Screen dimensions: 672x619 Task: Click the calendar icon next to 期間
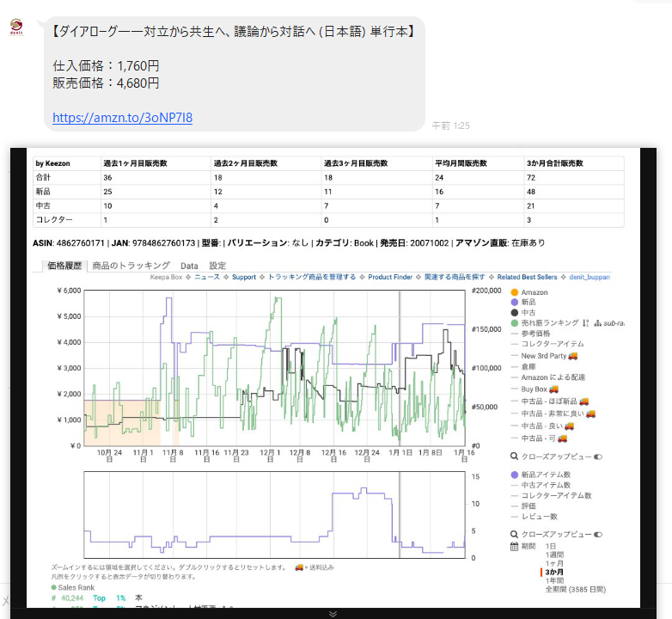514,547
